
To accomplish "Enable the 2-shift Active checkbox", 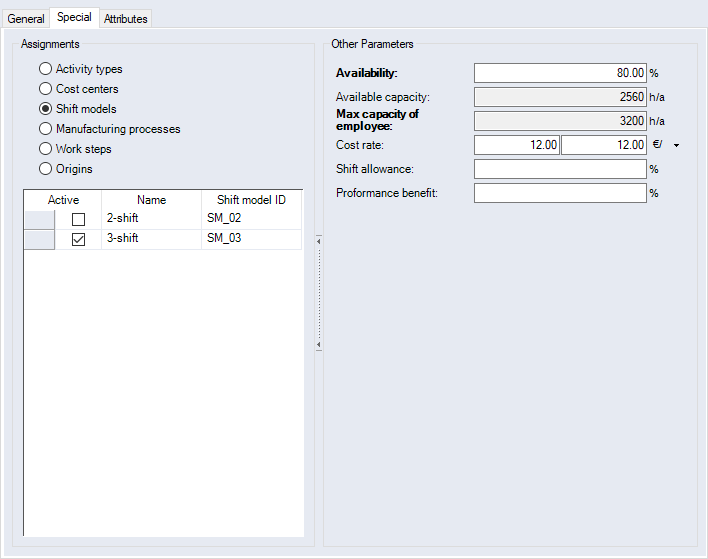I will click(x=78, y=219).
